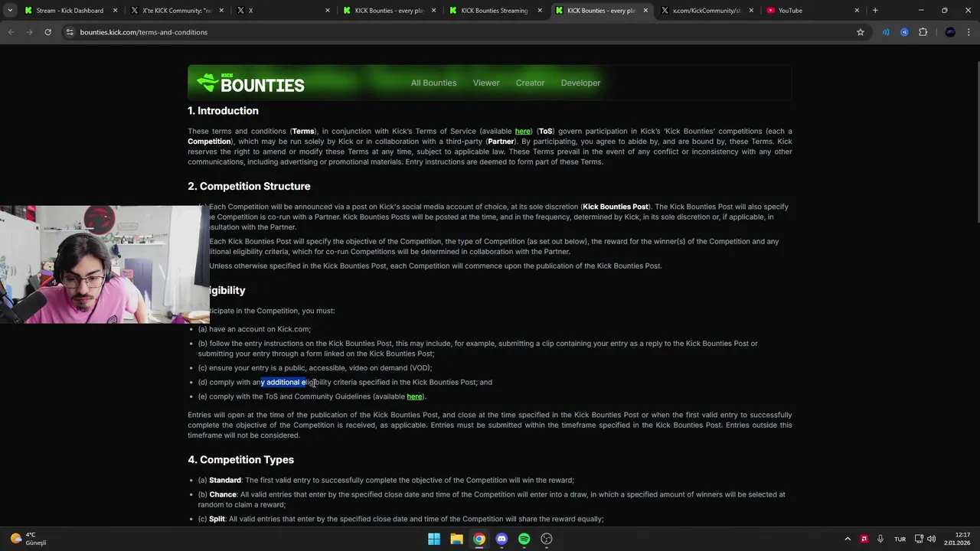Switch the TUR keyboard language
The width and height of the screenshot is (980, 551).
click(x=900, y=539)
